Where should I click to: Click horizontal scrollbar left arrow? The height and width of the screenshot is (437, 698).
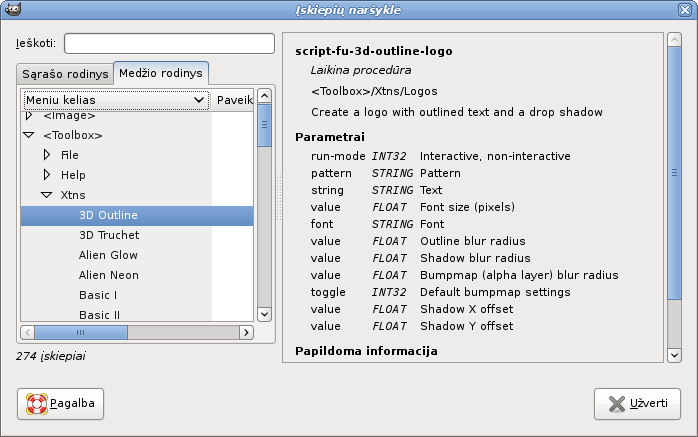click(28, 332)
